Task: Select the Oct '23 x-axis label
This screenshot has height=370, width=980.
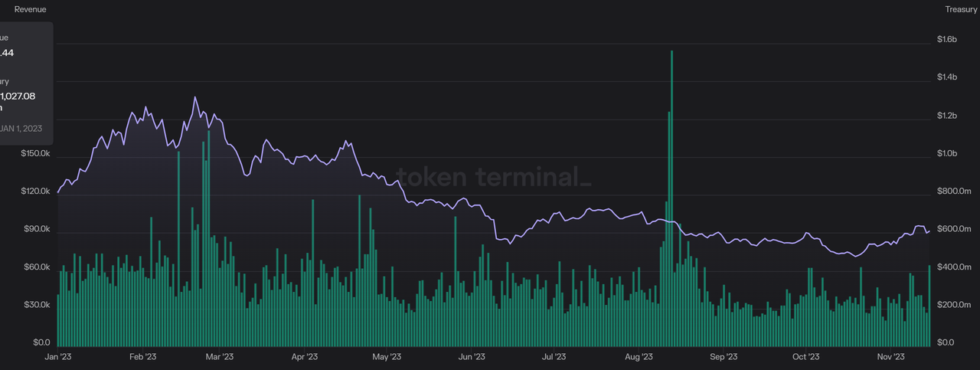Action: pyautogui.click(x=805, y=357)
